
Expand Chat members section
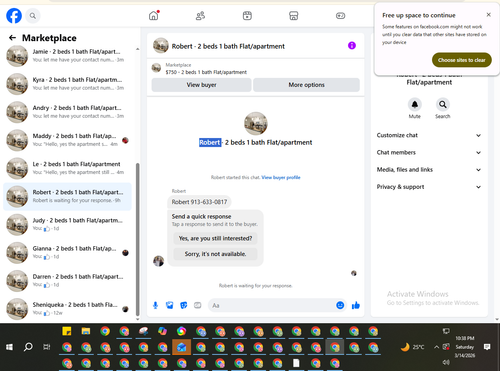coord(429,152)
